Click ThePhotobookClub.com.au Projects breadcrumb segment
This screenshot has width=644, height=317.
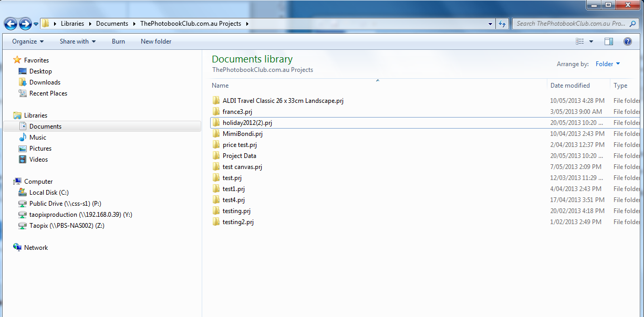click(x=191, y=24)
